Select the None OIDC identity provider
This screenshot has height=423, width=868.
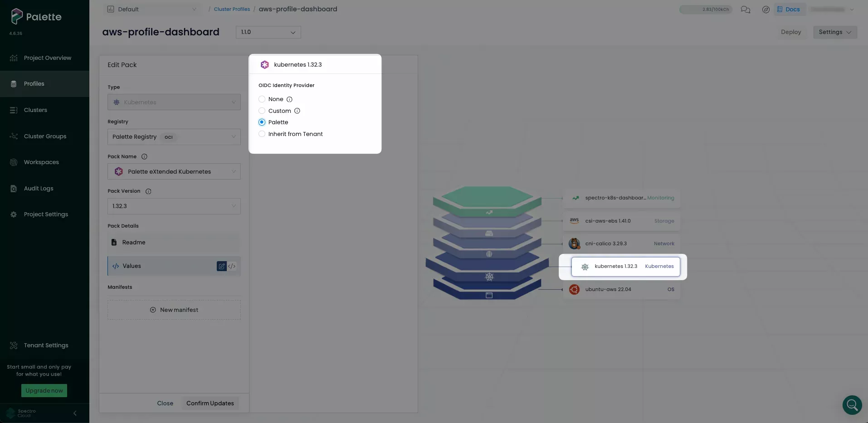point(262,99)
